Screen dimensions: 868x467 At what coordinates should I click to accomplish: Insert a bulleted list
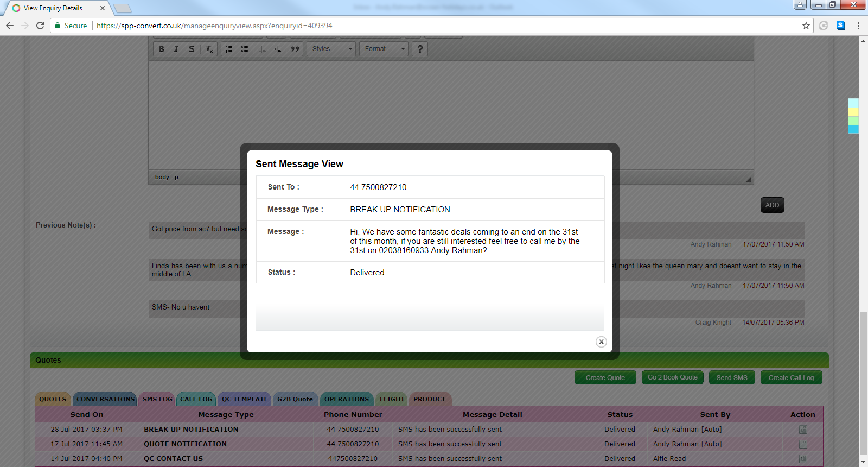click(244, 49)
